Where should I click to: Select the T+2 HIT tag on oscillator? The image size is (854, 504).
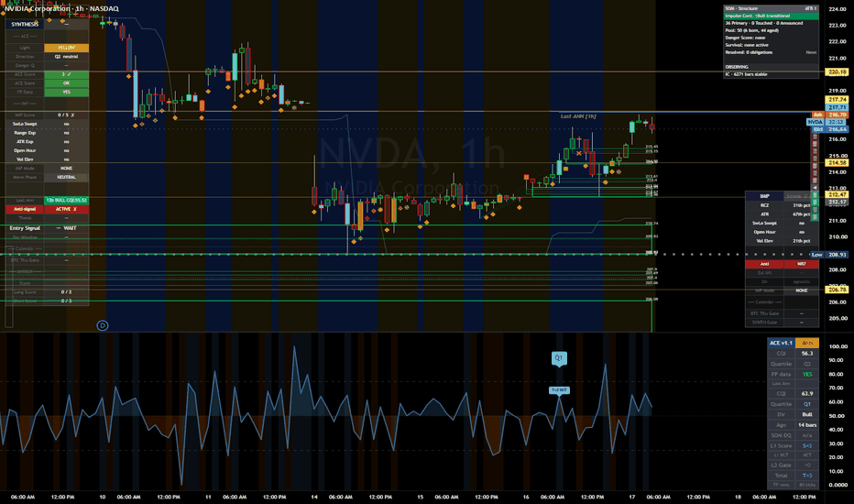click(559, 390)
